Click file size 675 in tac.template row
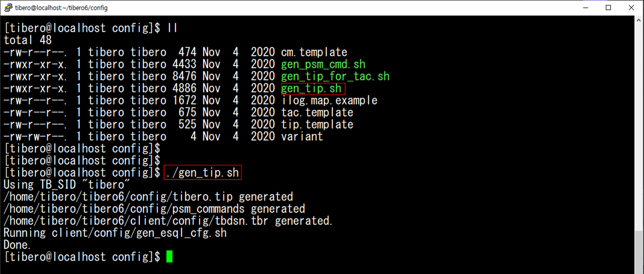 click(187, 113)
